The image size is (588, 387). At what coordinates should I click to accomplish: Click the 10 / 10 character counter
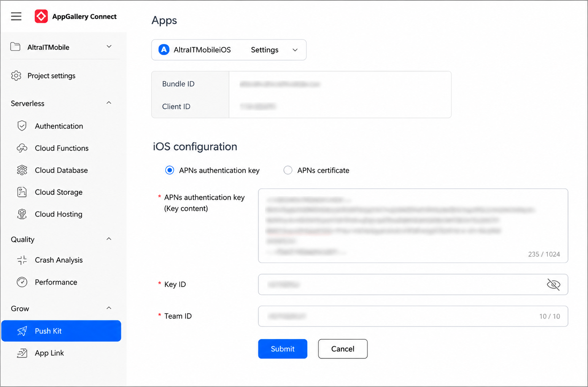[550, 316]
